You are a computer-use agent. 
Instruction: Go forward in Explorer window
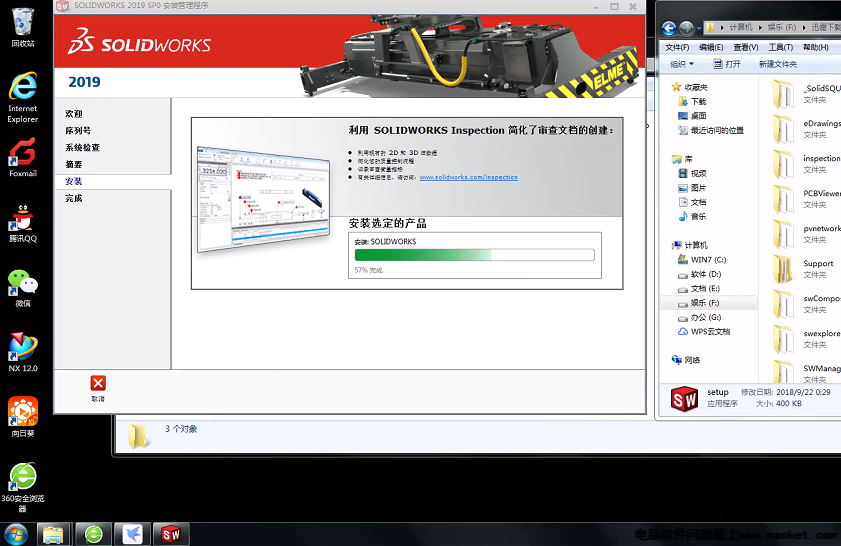pyautogui.click(x=687, y=28)
